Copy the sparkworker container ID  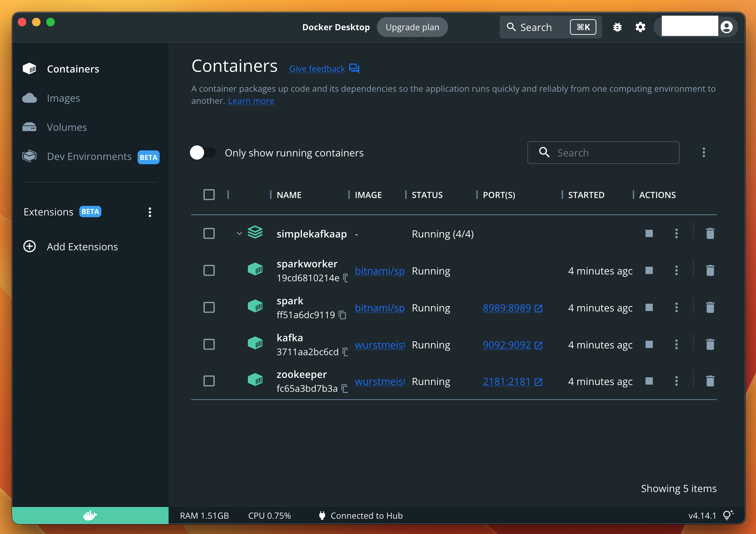tap(346, 278)
